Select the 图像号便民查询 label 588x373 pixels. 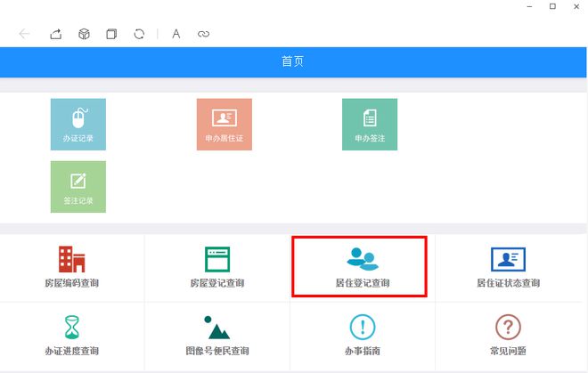pyautogui.click(x=217, y=351)
